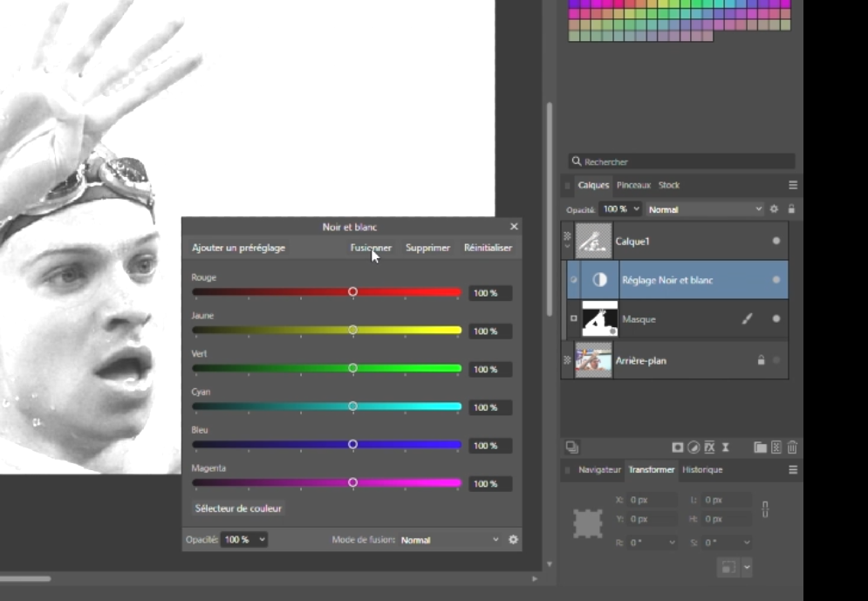Switch to the Pinceaux tab
Screen dimensions: 868x601
pos(633,185)
